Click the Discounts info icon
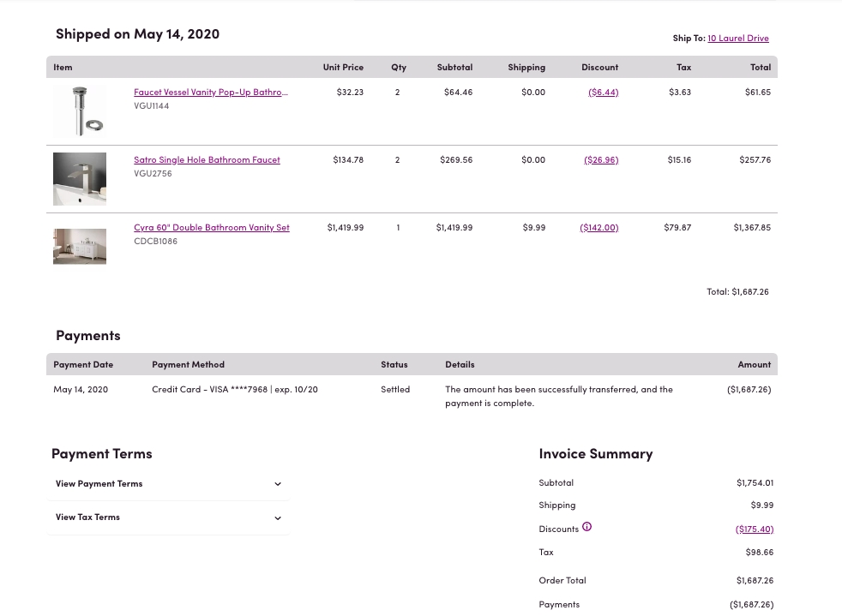The height and width of the screenshot is (616, 842). tap(586, 527)
